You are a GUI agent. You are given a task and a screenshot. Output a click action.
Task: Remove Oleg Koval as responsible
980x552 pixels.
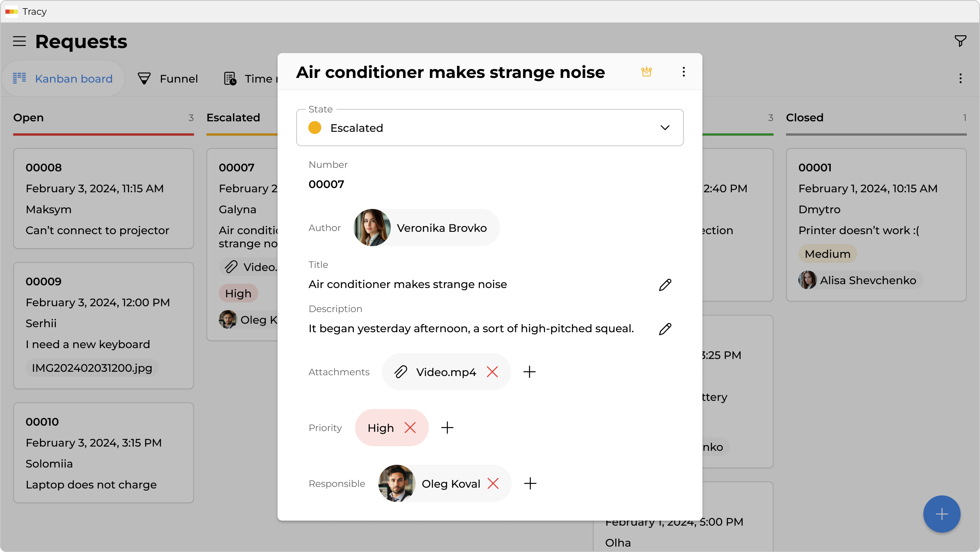493,484
